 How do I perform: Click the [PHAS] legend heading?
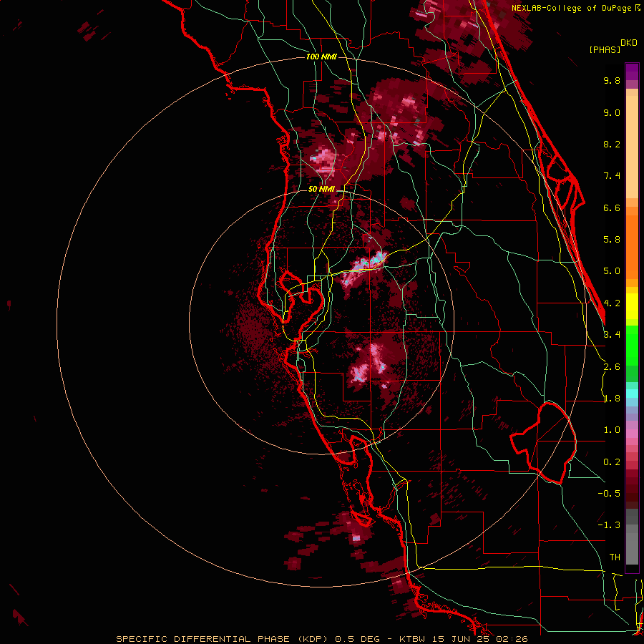[605, 49]
